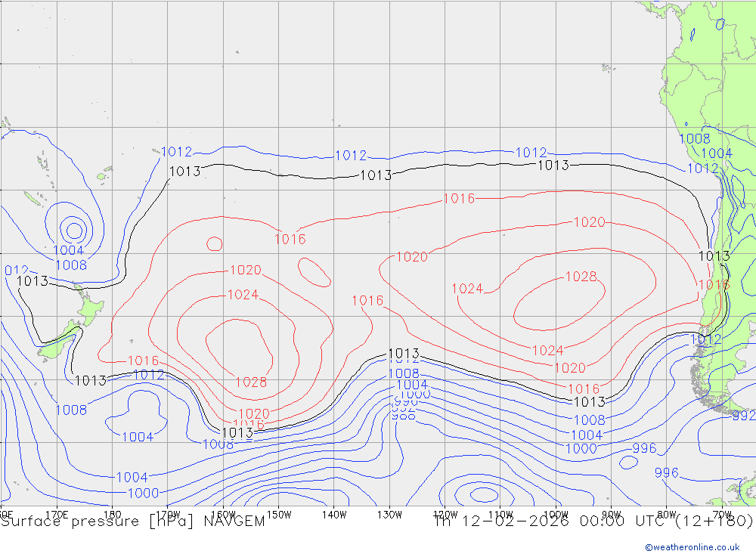Click the 992 label near Tierra del Fuego
Screen dimensions: 756x554
743,416
